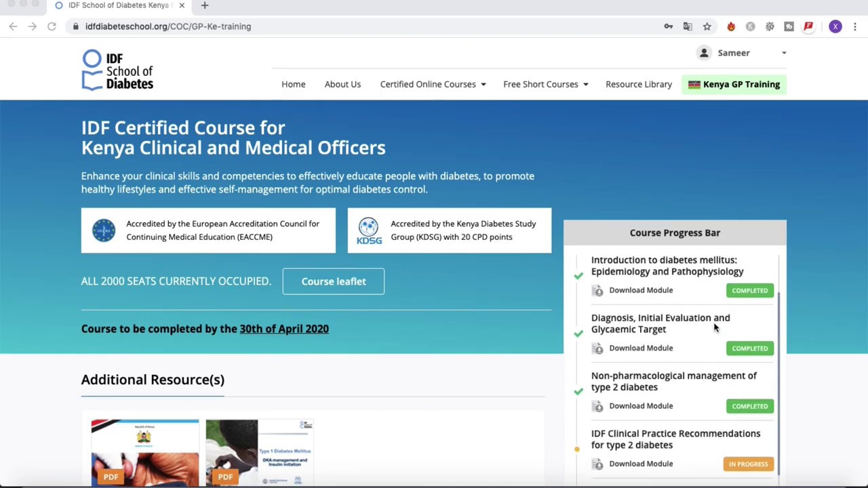Click the PDF badge on Kenya guidelines resource
Viewport: 868px width, 488px height.
click(x=111, y=477)
